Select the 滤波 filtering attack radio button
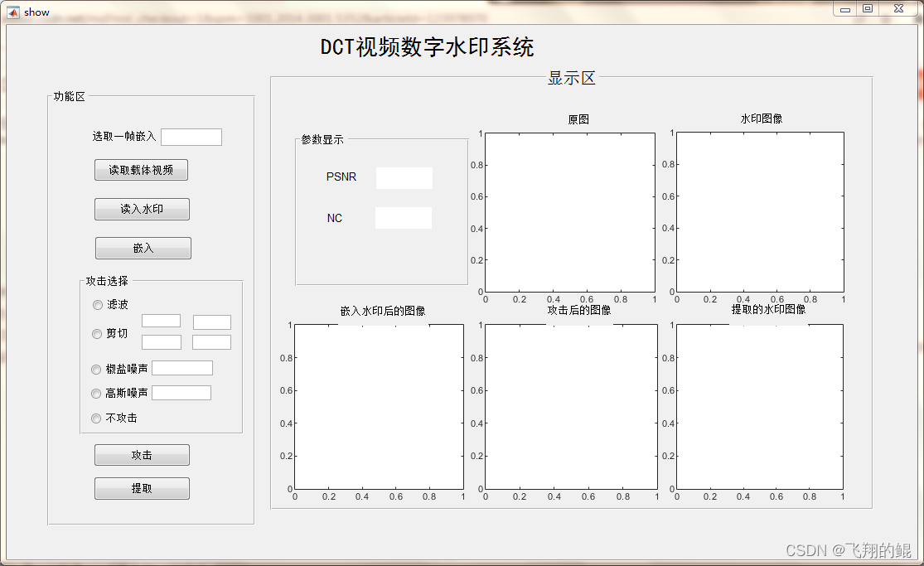The height and width of the screenshot is (566, 924). pyautogui.click(x=97, y=304)
